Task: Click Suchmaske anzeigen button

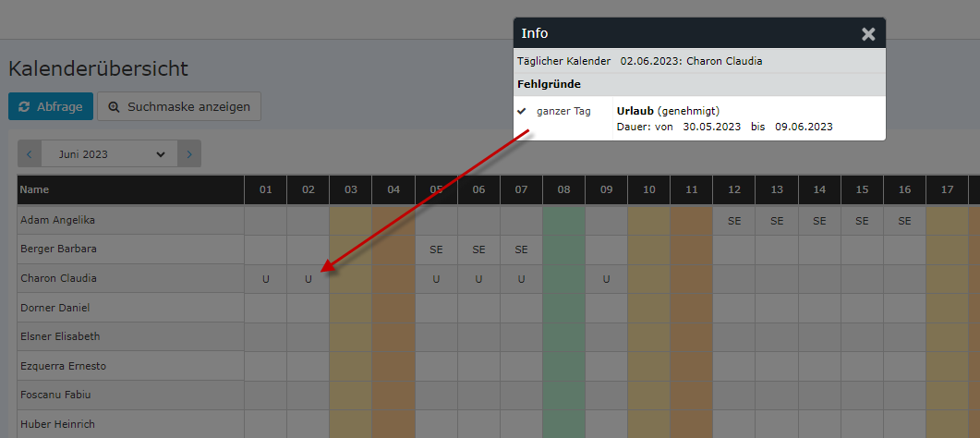Action: click(179, 106)
